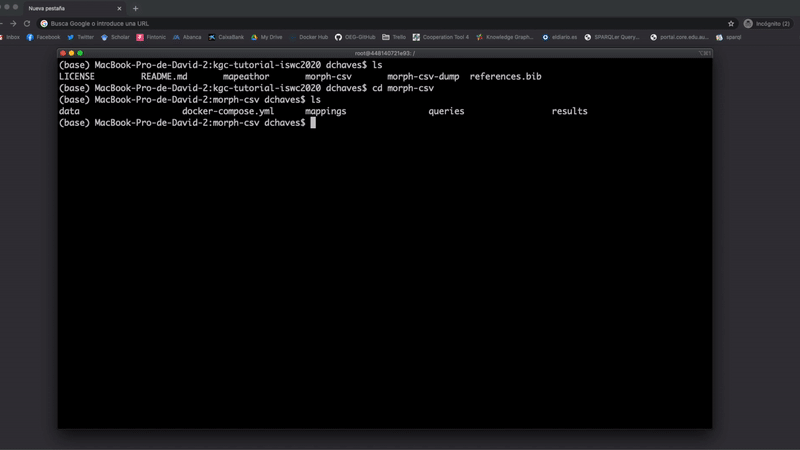Click docker-compose.yml in the terminal output
800x450 pixels.
[x=228, y=111]
